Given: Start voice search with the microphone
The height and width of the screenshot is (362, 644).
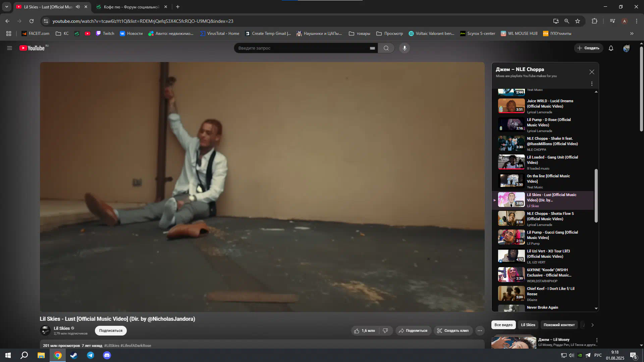Looking at the screenshot, I should pos(405,48).
